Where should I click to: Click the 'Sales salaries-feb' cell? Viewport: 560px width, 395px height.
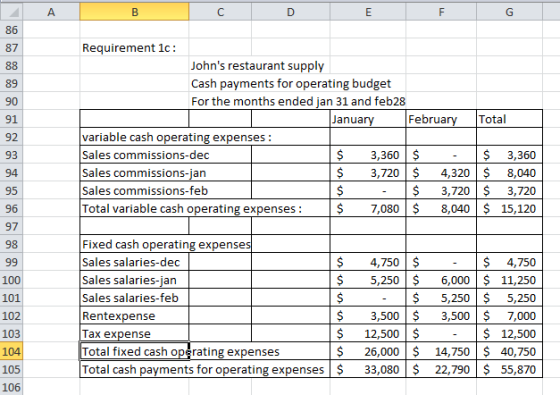tap(134, 298)
